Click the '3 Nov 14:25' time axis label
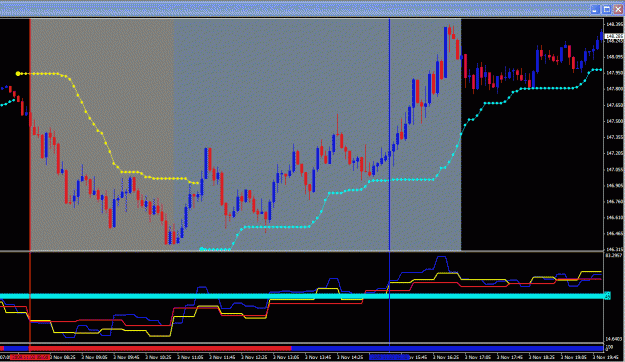This screenshot has height=362, width=625. point(350,358)
